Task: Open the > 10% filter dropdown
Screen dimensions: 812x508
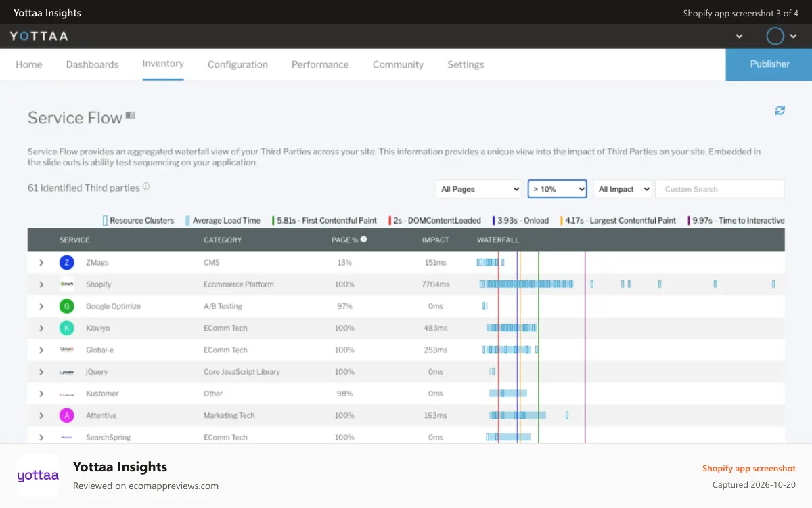Action: tap(557, 189)
